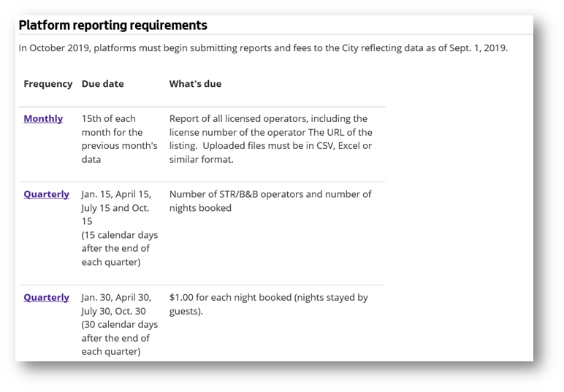Click the Frequency column header
Image resolution: width=564 pixels, height=392 pixels.
click(47, 84)
